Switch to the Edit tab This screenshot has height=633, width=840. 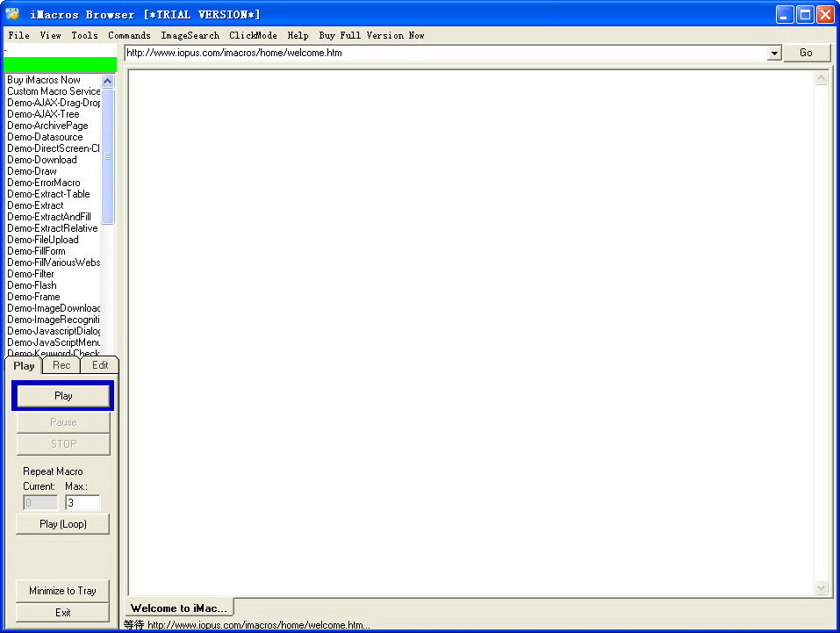tap(100, 365)
